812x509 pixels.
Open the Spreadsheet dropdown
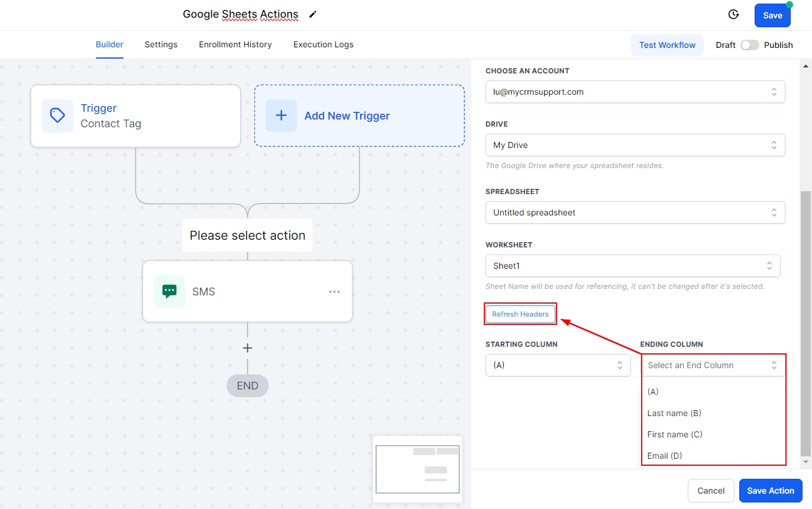point(635,212)
